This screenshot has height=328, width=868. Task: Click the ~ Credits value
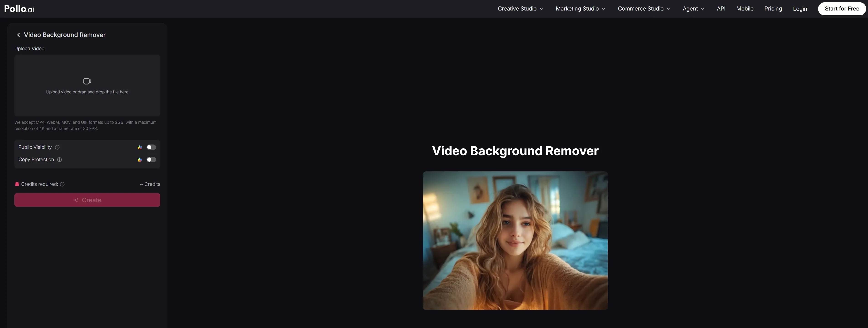150,184
